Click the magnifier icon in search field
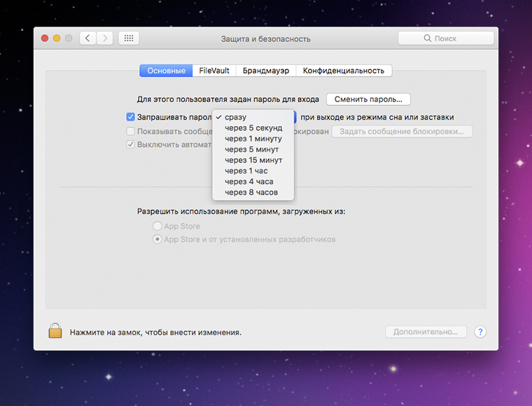The width and height of the screenshot is (532, 406). [428, 39]
